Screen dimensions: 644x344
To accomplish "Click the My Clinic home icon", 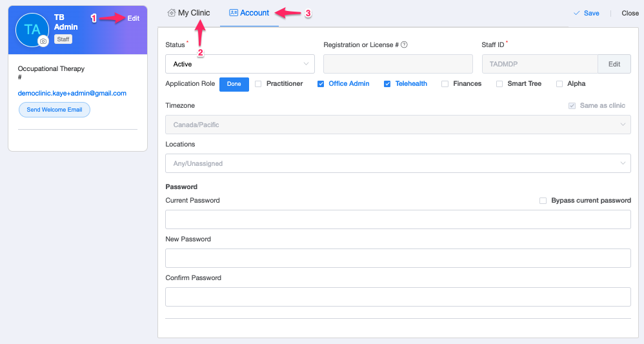I will coord(172,13).
